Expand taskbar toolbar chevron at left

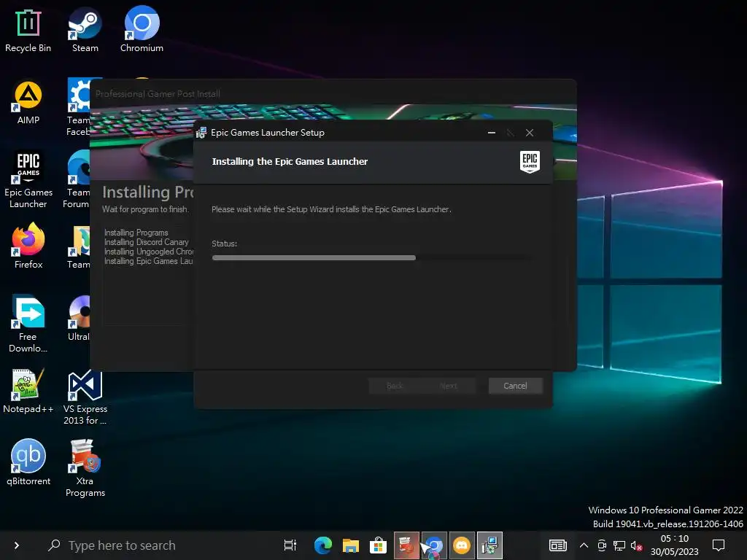pyautogui.click(x=17, y=545)
